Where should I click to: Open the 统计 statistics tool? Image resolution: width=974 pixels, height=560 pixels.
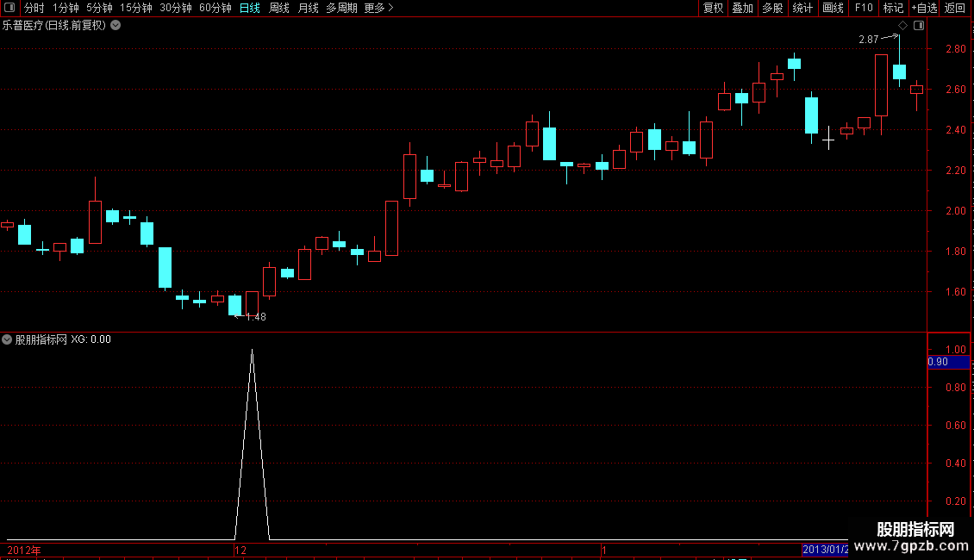click(x=802, y=8)
